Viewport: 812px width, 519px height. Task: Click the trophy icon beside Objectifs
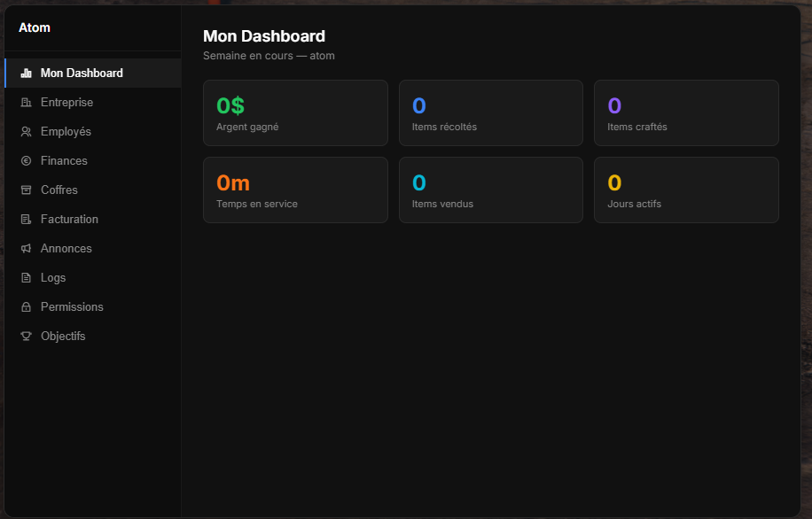click(x=26, y=337)
